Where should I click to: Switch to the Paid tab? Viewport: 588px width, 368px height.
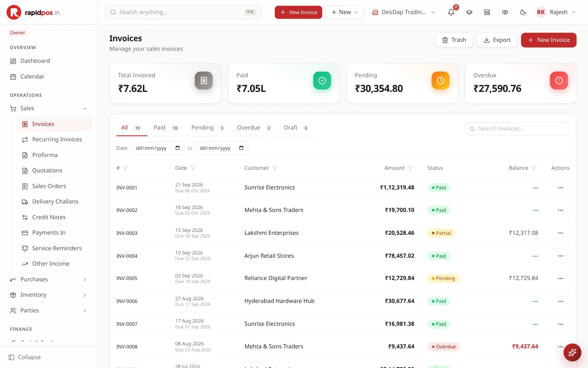166,128
